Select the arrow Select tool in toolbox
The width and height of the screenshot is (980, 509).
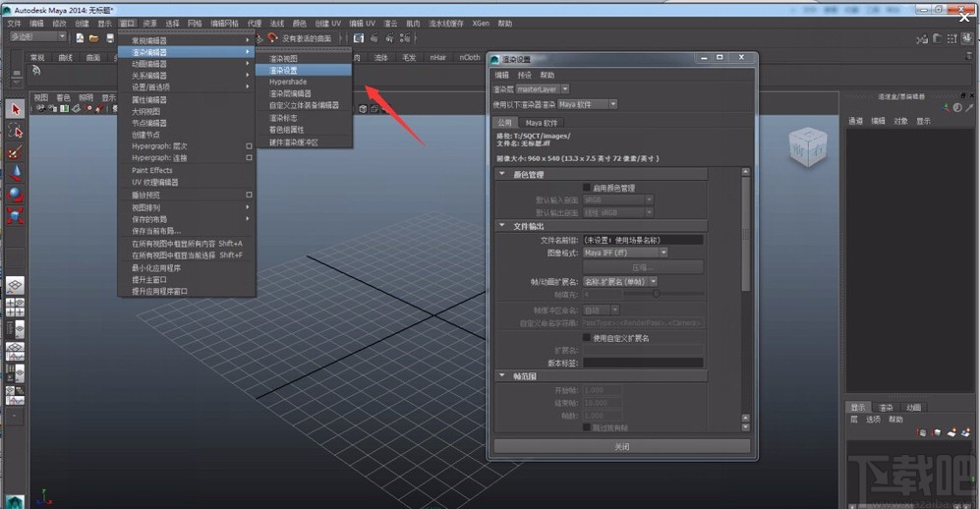[15, 109]
